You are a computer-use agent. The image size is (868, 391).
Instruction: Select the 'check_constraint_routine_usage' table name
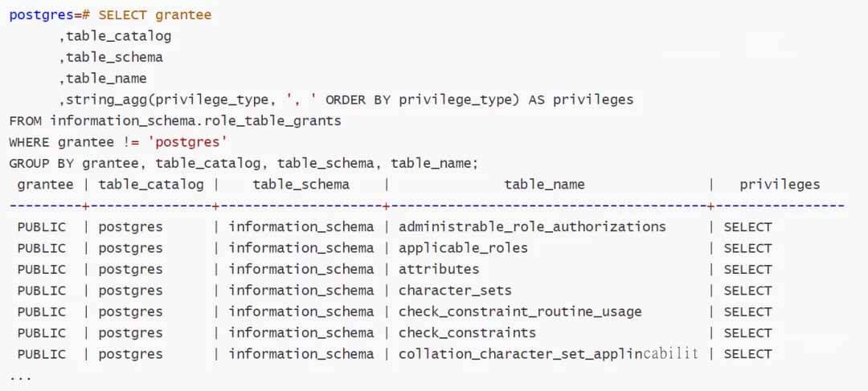pyautogui.click(x=520, y=312)
